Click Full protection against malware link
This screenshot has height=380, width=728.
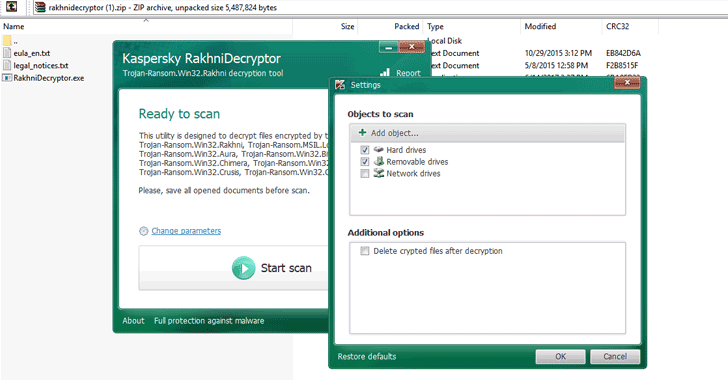[x=209, y=321]
